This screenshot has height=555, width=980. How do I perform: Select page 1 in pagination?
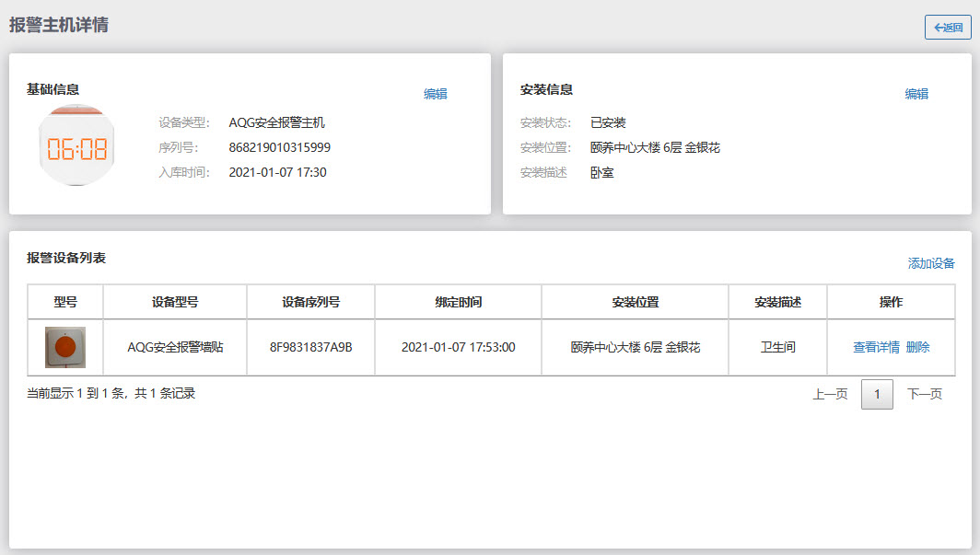click(877, 394)
